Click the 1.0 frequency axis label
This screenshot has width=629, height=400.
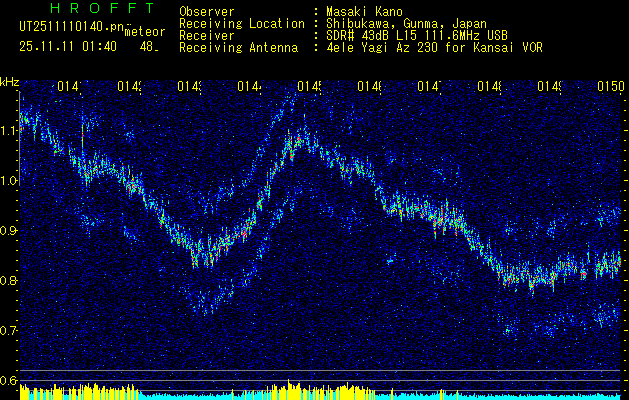(9, 180)
